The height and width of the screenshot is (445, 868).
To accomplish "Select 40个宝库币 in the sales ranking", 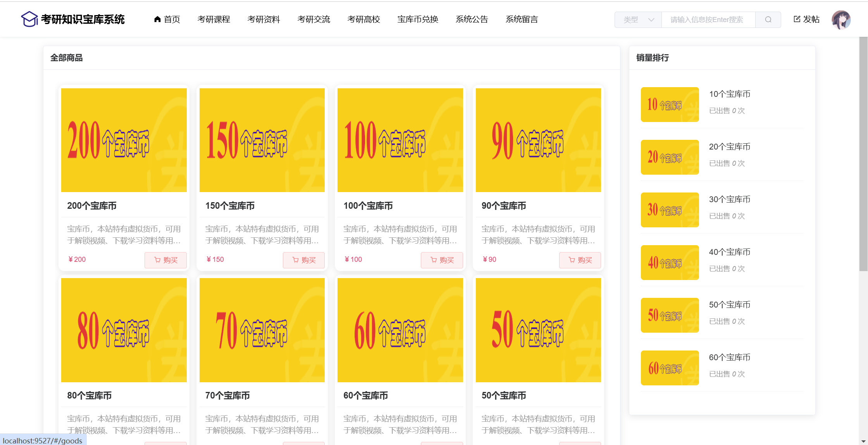I will tap(729, 252).
